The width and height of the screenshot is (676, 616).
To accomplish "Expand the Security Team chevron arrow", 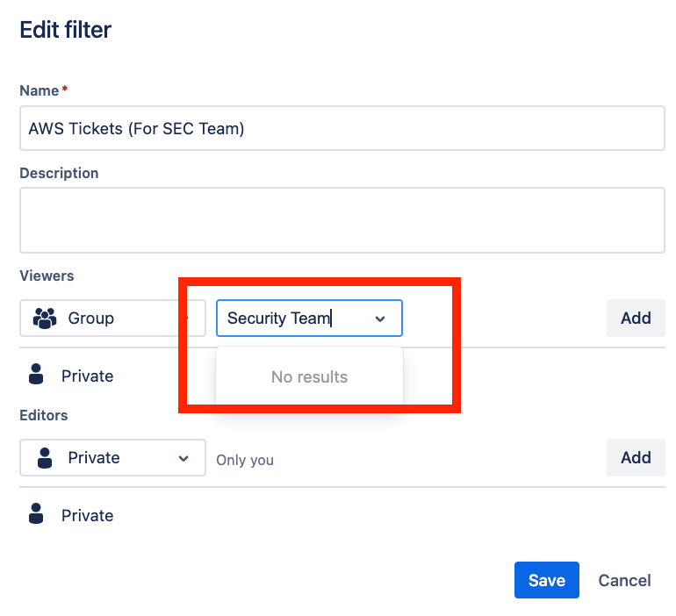I will tap(380, 319).
